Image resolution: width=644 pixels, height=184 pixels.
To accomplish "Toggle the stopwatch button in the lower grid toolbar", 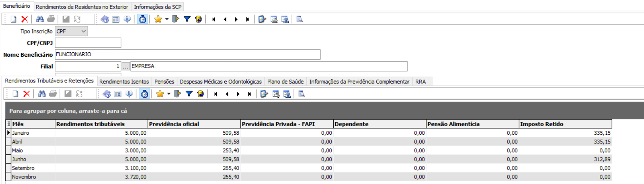I will tap(145, 94).
